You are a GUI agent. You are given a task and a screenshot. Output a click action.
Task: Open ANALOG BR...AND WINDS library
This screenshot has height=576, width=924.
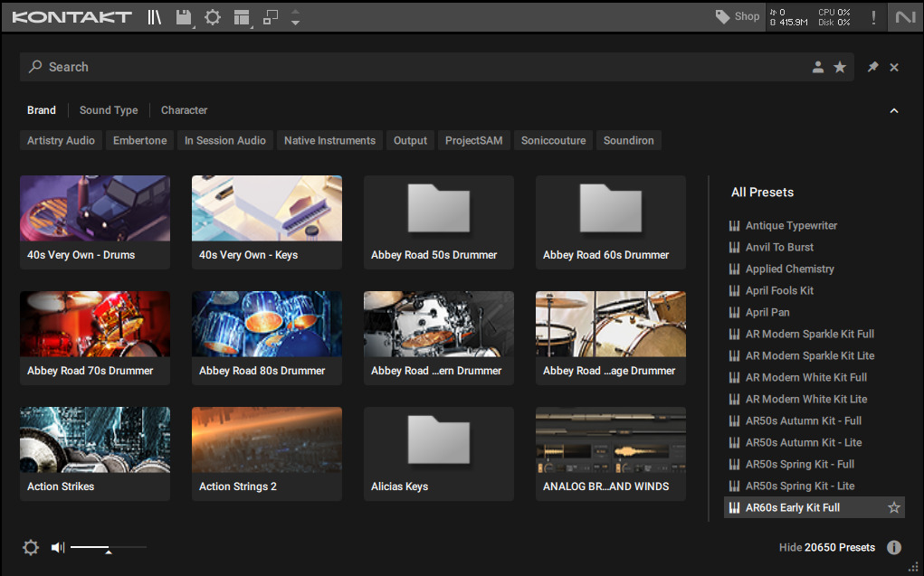[611, 454]
